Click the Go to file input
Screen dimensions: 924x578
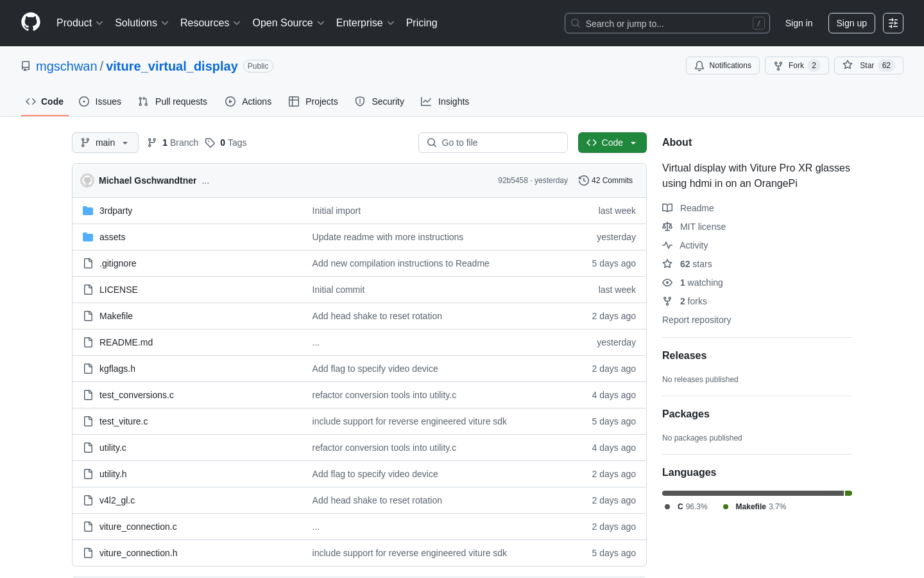[x=493, y=143]
